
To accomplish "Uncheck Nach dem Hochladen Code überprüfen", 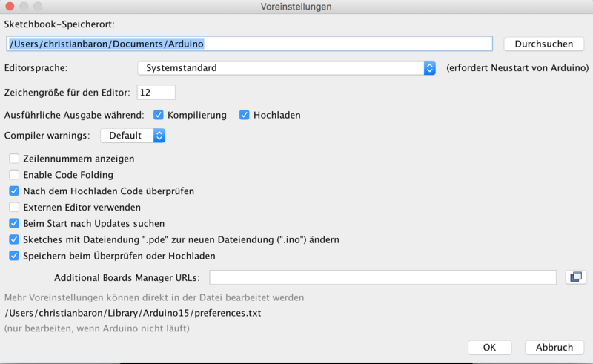I will (x=14, y=191).
